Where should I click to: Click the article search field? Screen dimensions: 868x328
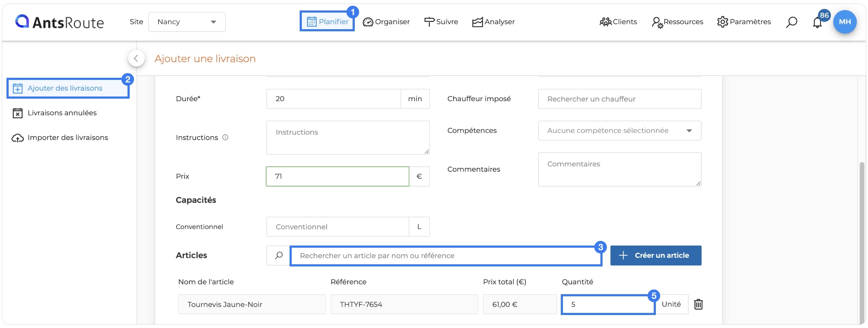446,256
